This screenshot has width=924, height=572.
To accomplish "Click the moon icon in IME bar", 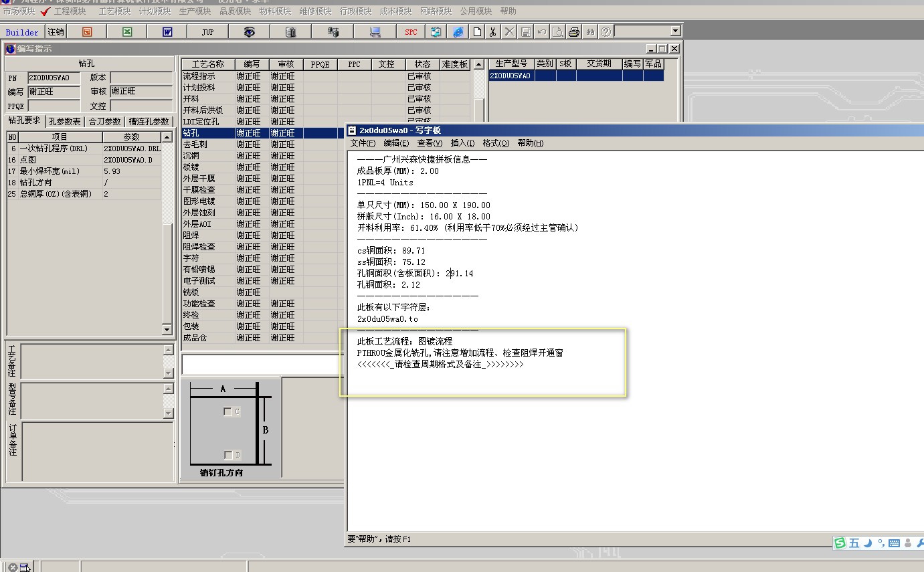I will pos(868,543).
